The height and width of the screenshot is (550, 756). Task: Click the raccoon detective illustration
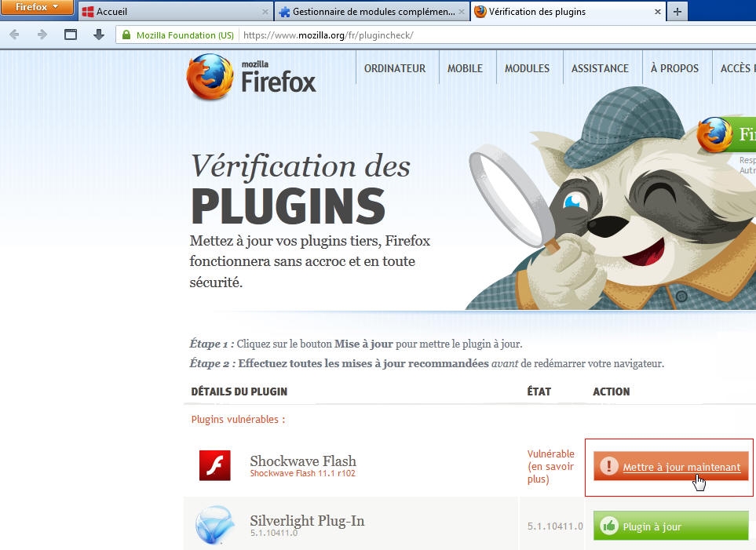(612, 199)
